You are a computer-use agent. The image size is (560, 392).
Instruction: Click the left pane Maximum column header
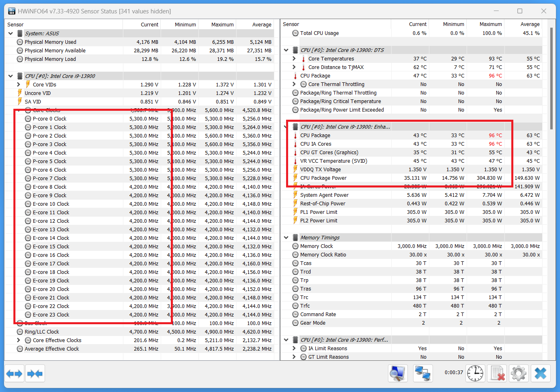pos(217,25)
